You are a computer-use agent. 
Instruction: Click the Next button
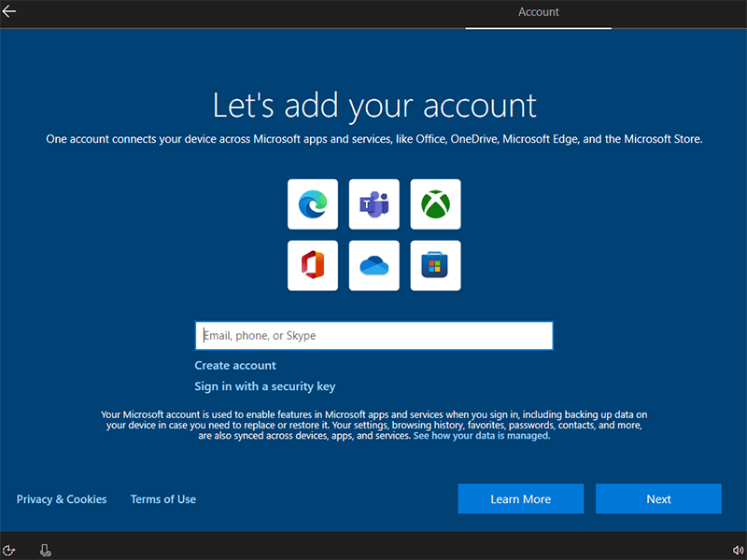coord(658,498)
